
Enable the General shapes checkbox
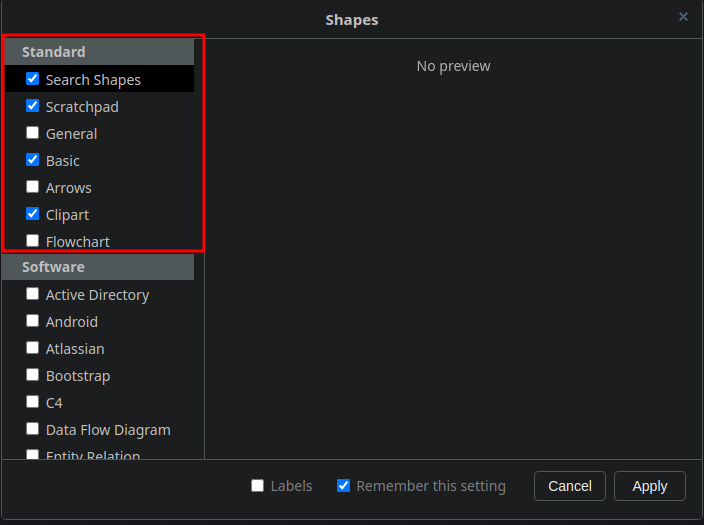tap(33, 133)
